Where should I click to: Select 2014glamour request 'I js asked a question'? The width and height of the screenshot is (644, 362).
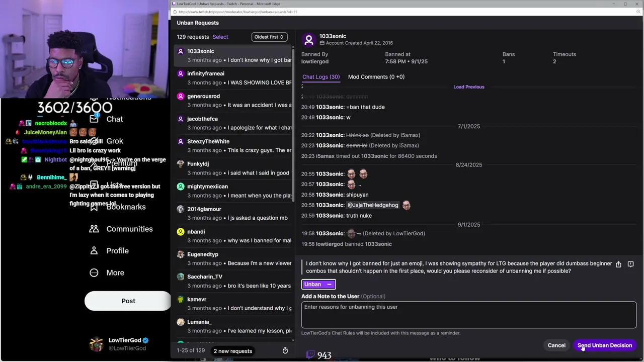233,214
